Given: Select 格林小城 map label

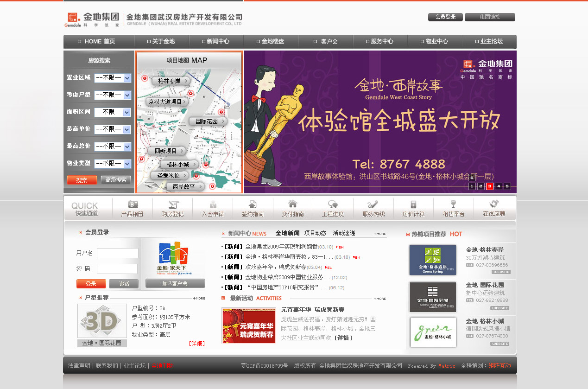Looking at the screenshot, I should click(180, 164).
